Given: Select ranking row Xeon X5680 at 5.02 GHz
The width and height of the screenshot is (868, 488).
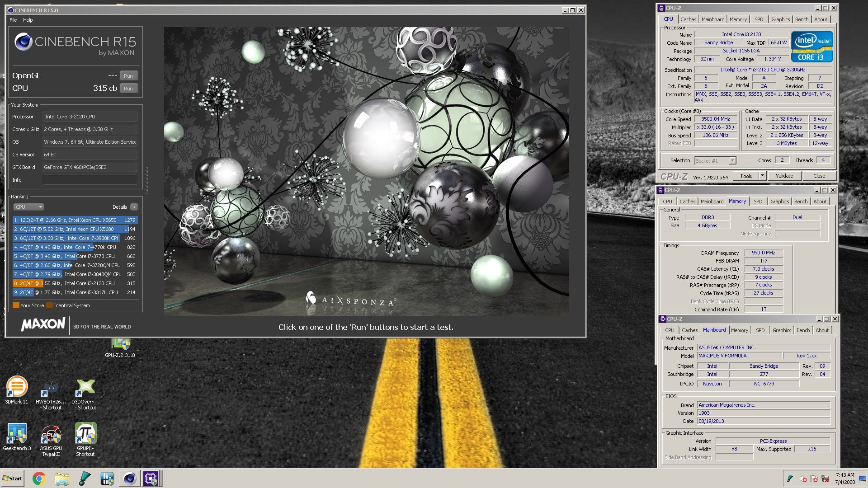Looking at the screenshot, I should pyautogui.click(x=75, y=229).
